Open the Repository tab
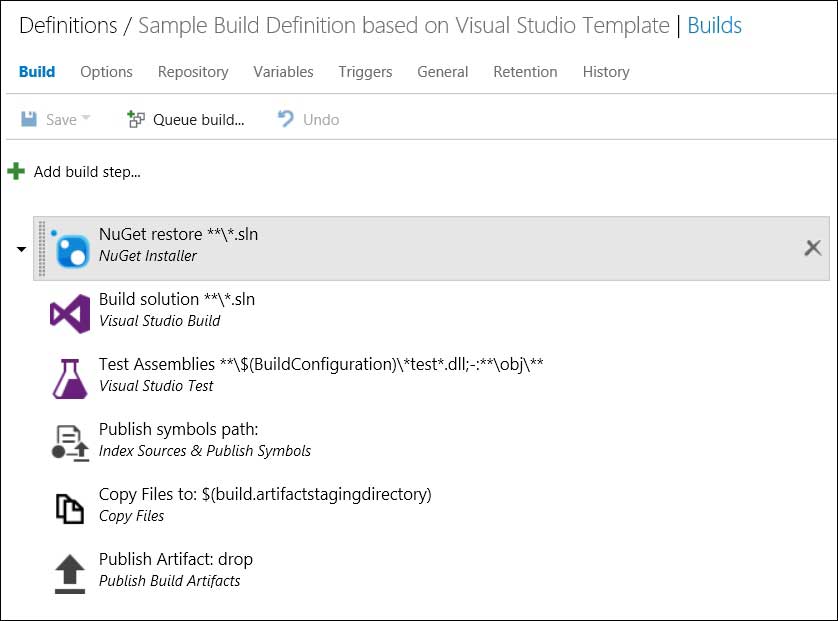838x621 pixels. coord(193,72)
